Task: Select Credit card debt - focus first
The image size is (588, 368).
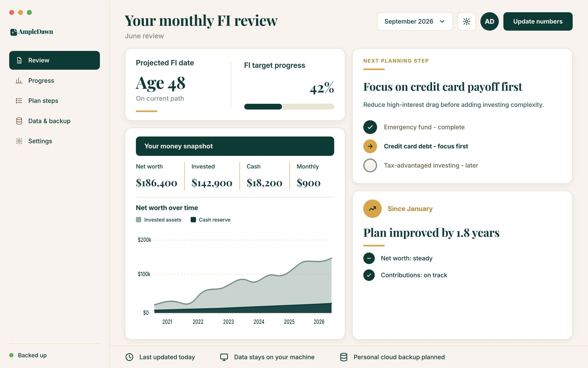Action: coord(426,146)
